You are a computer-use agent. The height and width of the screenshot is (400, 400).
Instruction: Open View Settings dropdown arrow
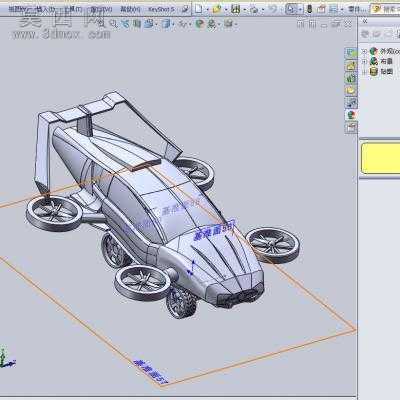pyautogui.click(x=236, y=24)
